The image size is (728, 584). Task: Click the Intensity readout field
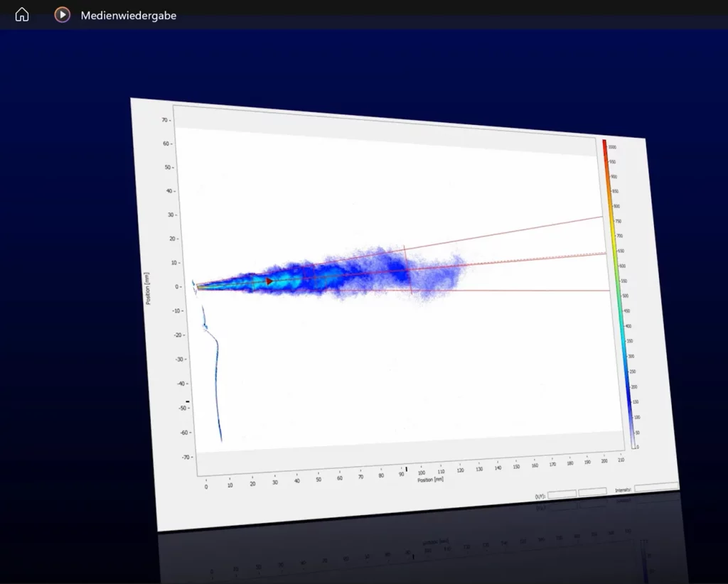[655, 487]
